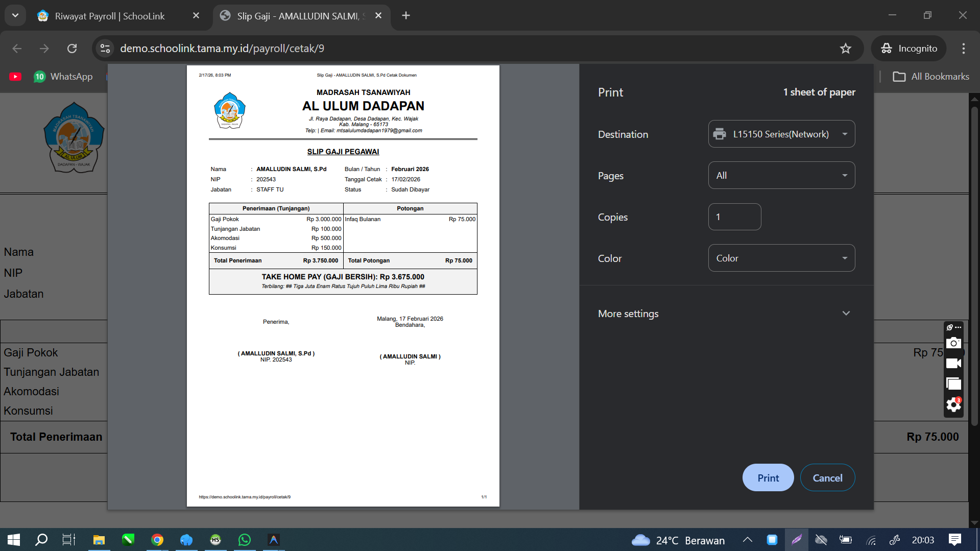
Task: Open the Pages dropdown set to All
Action: click(x=781, y=175)
